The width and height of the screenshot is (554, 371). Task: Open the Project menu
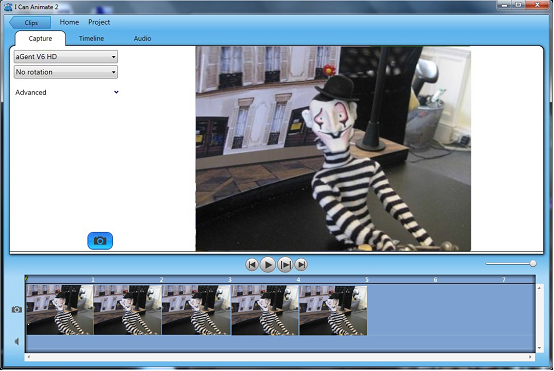click(99, 22)
